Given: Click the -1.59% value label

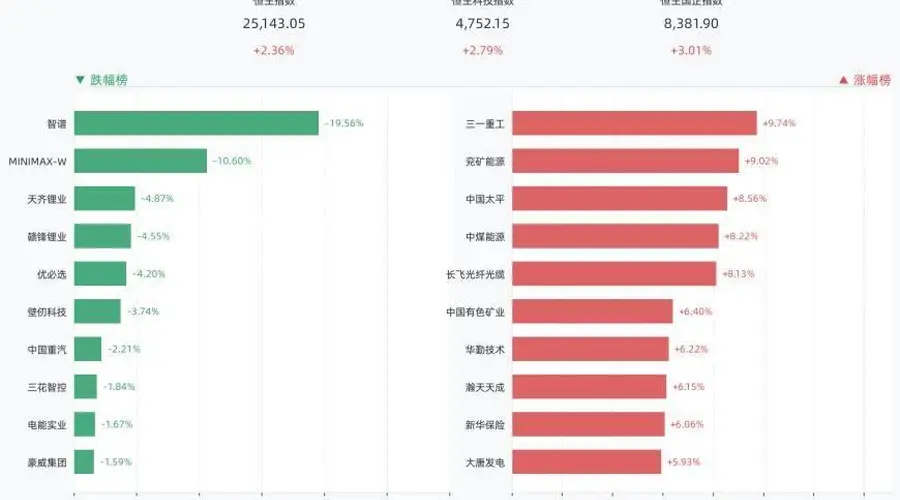Looking at the screenshot, I should tap(116, 462).
